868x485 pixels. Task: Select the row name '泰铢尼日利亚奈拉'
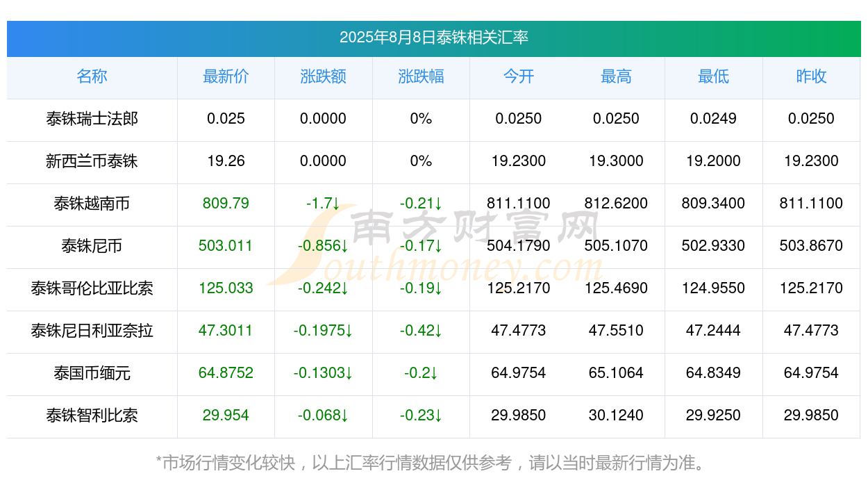click(x=92, y=331)
